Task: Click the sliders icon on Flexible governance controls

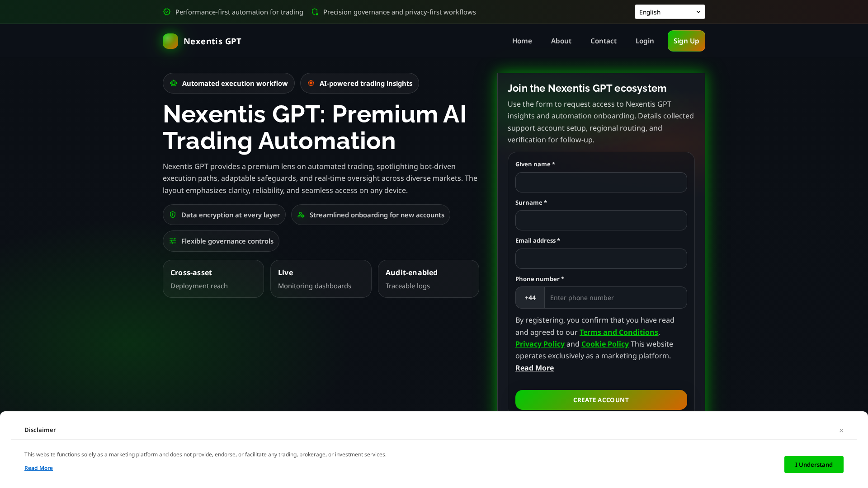Action: click(173, 241)
